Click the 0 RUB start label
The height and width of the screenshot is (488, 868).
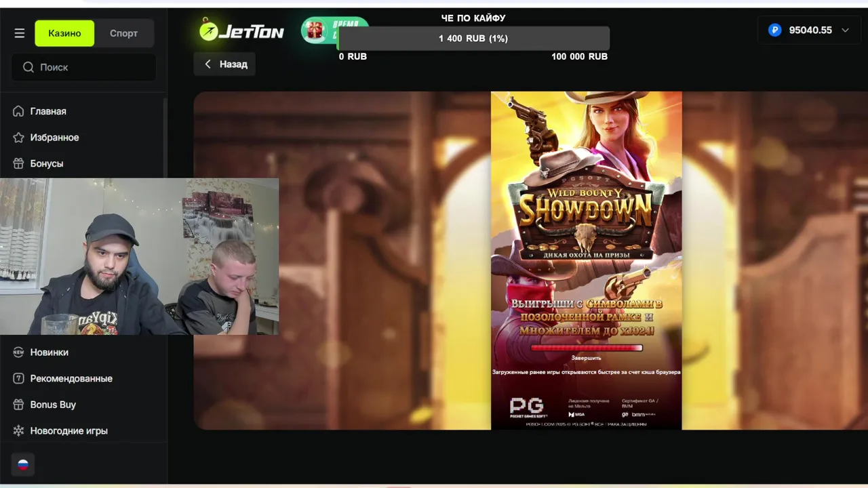click(353, 56)
